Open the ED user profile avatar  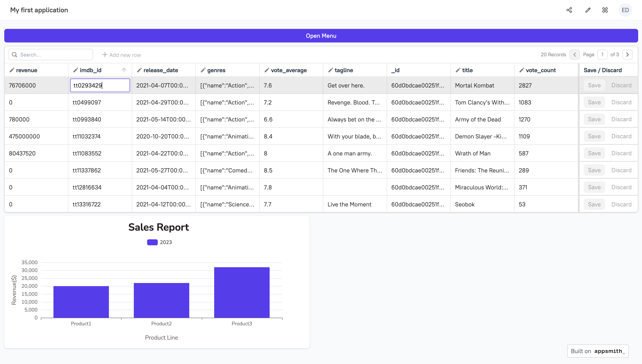click(x=625, y=10)
